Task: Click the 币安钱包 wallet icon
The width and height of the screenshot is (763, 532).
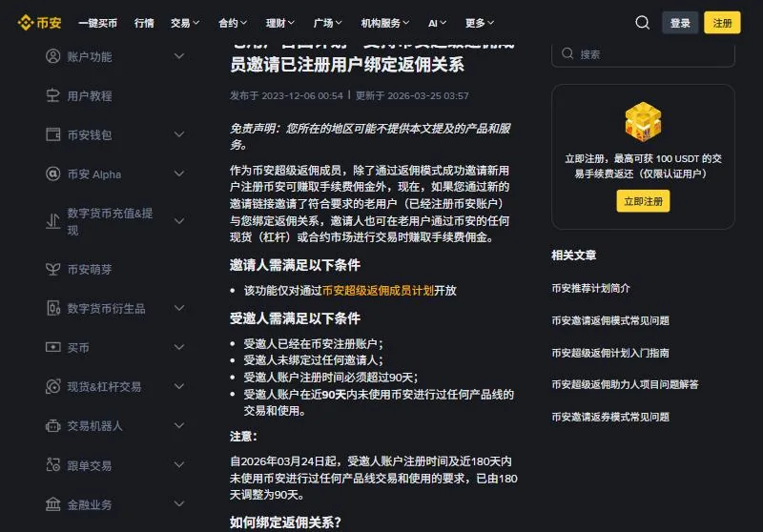Action: tap(53, 134)
